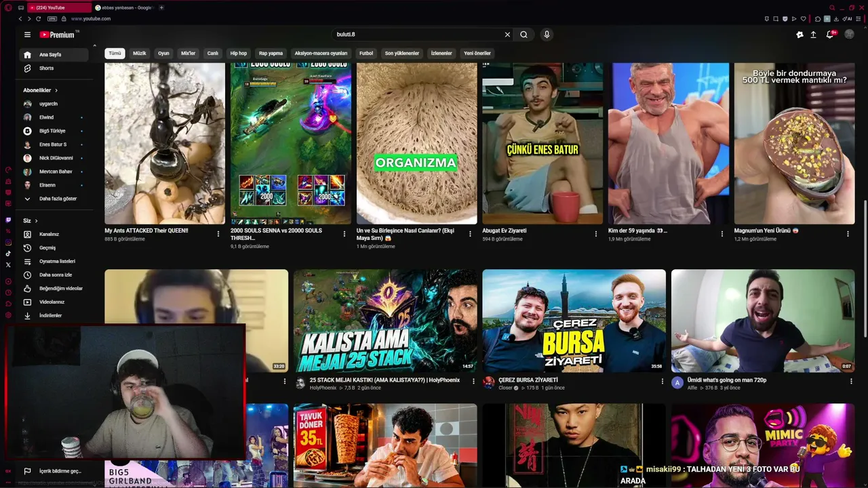868x488 pixels.
Task: Open the YouTube notifications bell
Action: click(x=830, y=35)
